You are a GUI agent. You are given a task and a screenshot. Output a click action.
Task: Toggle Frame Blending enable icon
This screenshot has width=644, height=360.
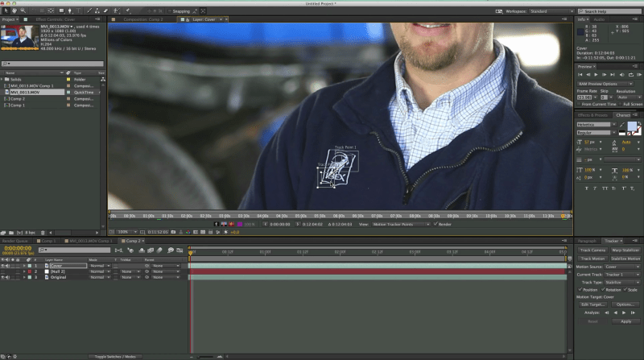click(x=151, y=250)
